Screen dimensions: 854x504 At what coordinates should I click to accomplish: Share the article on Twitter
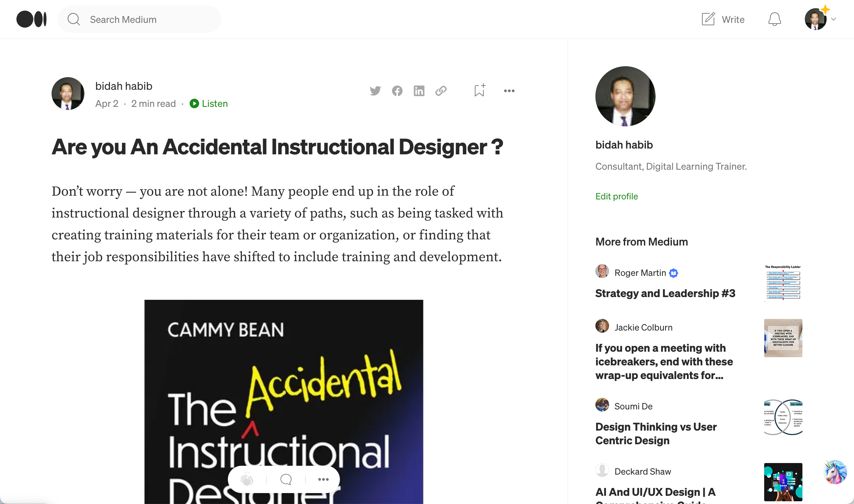click(375, 91)
